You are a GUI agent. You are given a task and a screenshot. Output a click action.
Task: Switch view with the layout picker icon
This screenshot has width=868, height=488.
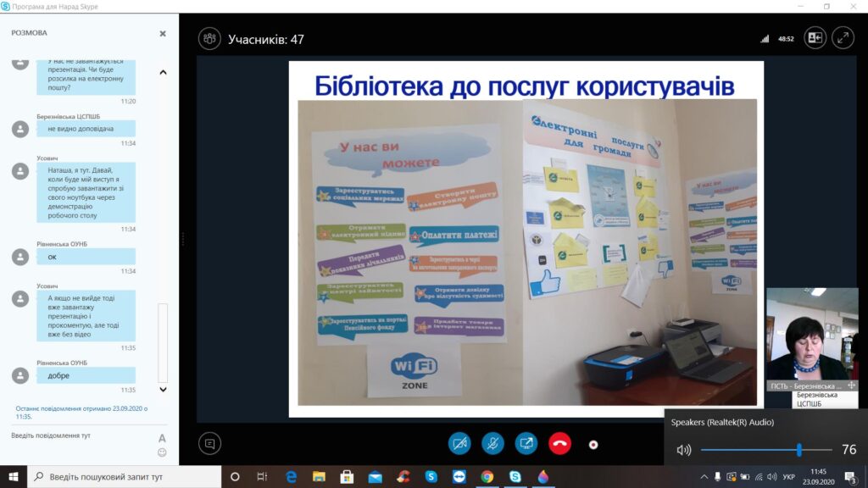pos(815,38)
